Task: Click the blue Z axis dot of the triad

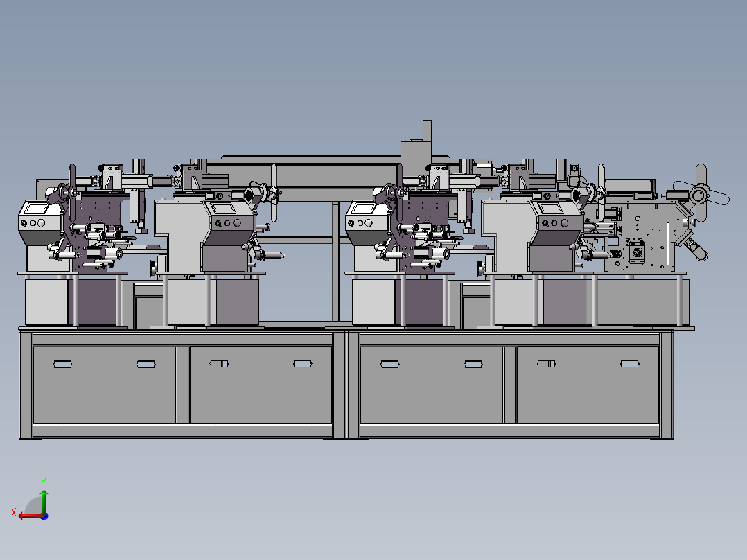Action: click(44, 516)
